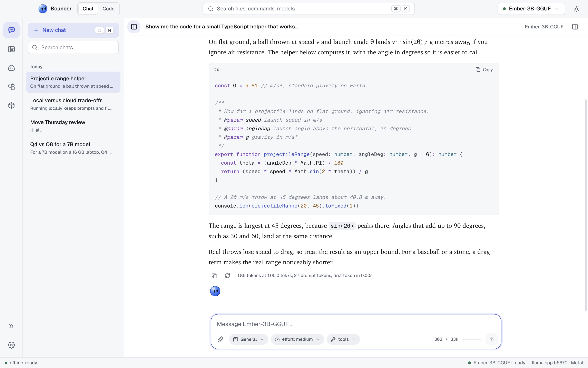The width and height of the screenshot is (588, 368).
Task: Open the shapes icon in rail
Action: tap(11, 87)
